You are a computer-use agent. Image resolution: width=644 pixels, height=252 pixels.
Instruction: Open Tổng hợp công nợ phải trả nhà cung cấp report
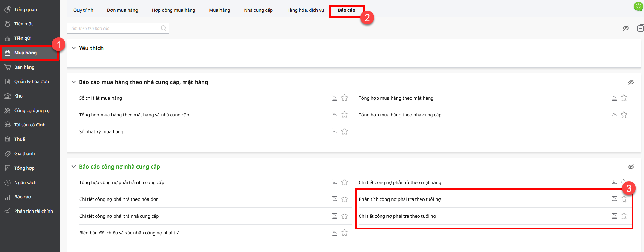click(121, 182)
